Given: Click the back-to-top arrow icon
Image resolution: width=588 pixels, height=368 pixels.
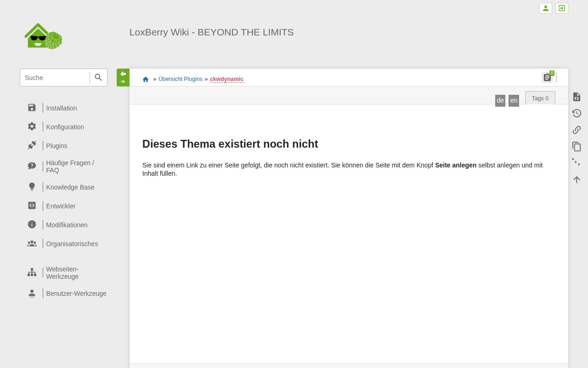Looking at the screenshot, I should [577, 179].
